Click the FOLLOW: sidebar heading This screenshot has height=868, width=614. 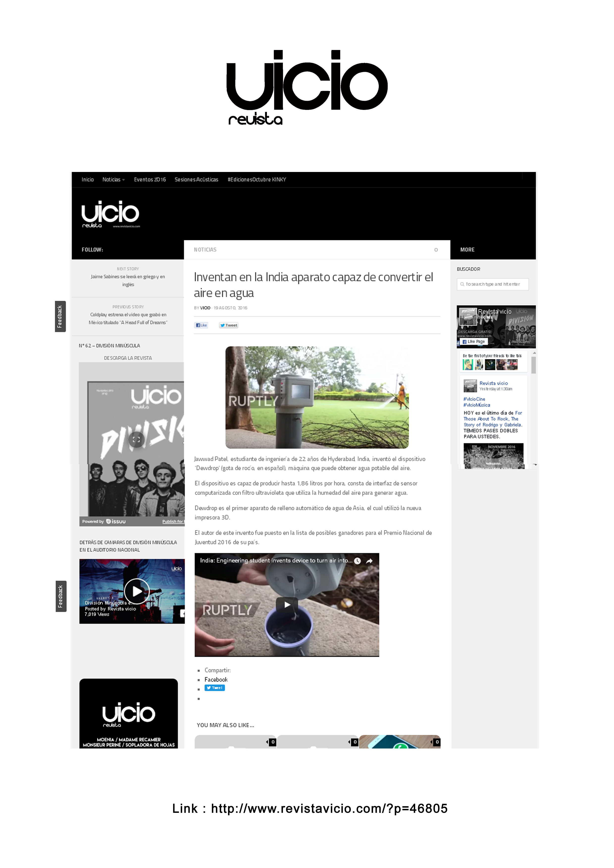pos(92,250)
